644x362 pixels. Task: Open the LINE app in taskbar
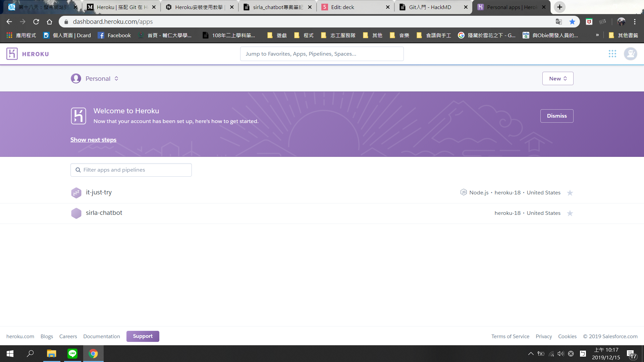point(72,354)
